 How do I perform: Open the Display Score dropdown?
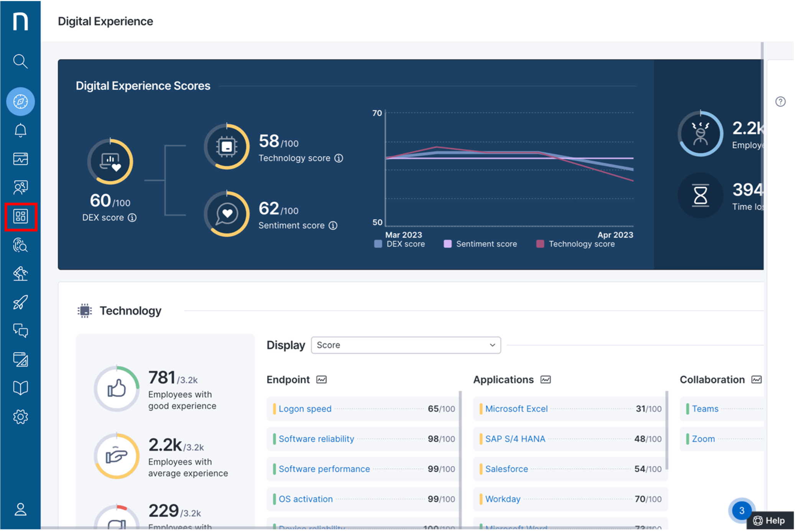pos(406,345)
